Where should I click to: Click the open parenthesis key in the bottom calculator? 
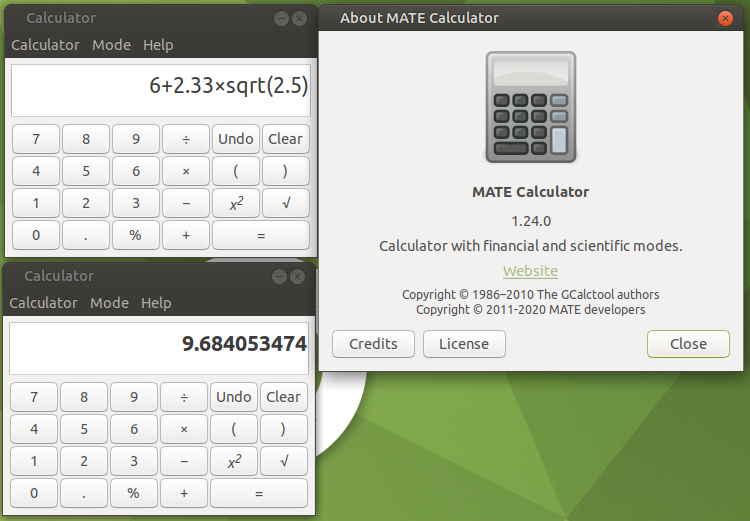234,429
